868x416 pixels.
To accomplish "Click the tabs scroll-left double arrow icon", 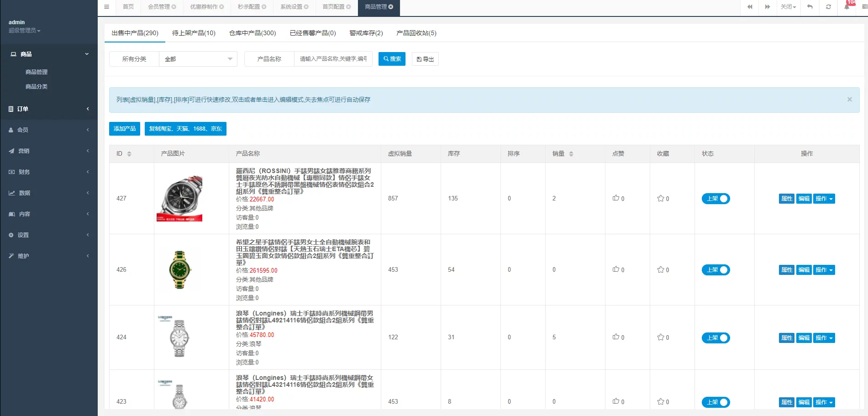I will pyautogui.click(x=750, y=7).
